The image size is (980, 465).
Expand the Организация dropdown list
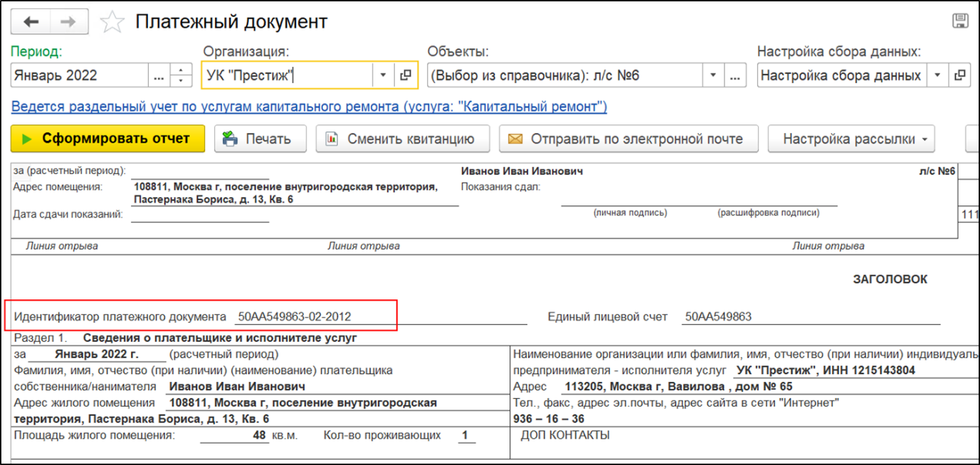tap(383, 75)
